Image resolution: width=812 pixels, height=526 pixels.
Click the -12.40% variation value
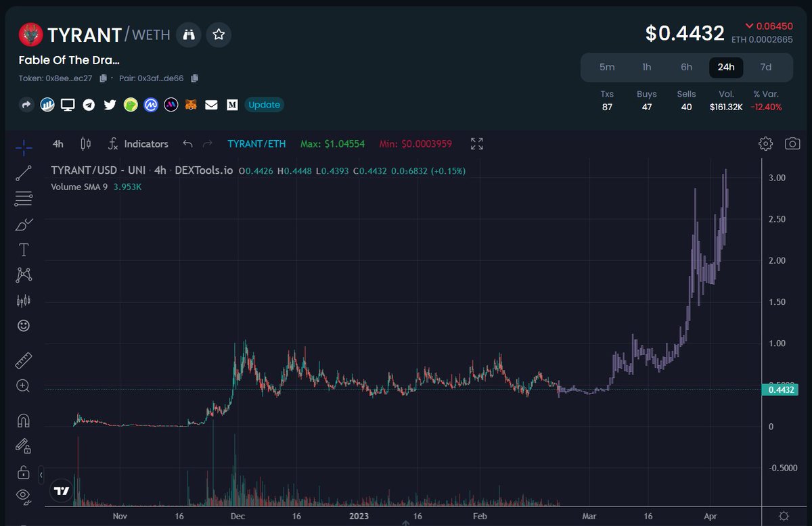coord(767,107)
